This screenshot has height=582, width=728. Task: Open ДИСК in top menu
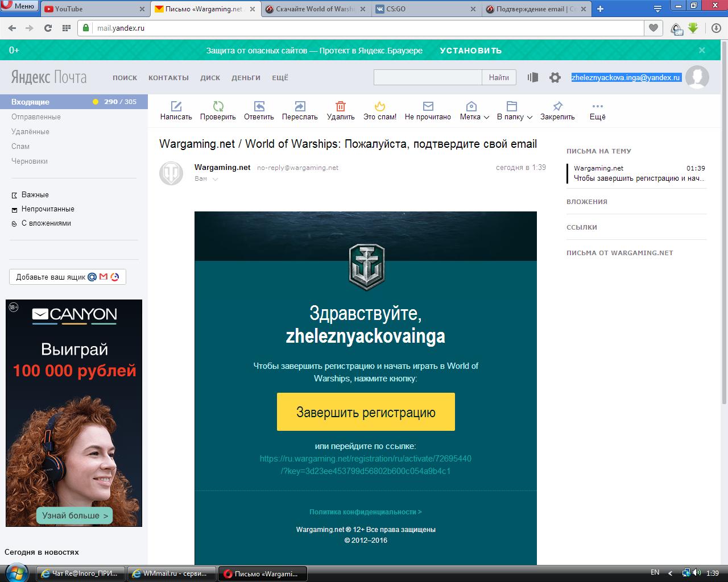point(210,78)
